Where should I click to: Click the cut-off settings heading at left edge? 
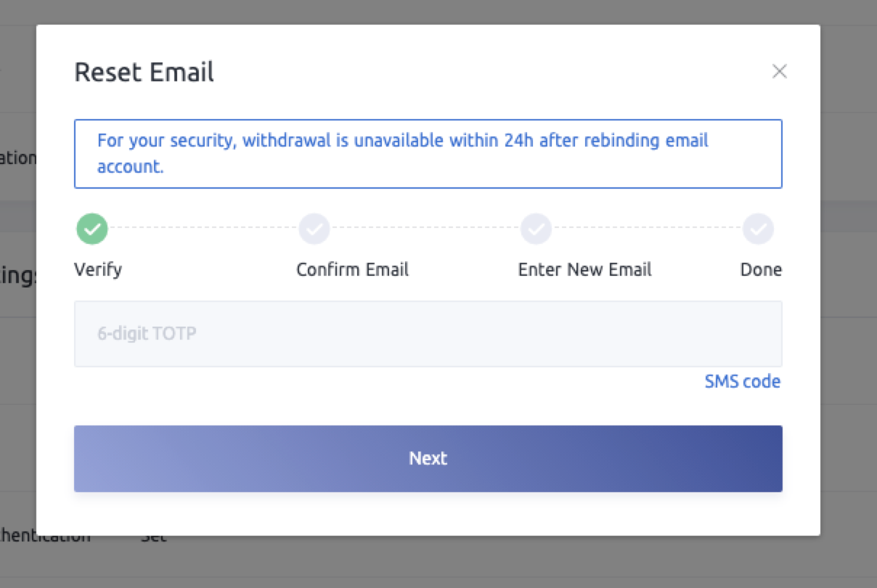(18, 277)
